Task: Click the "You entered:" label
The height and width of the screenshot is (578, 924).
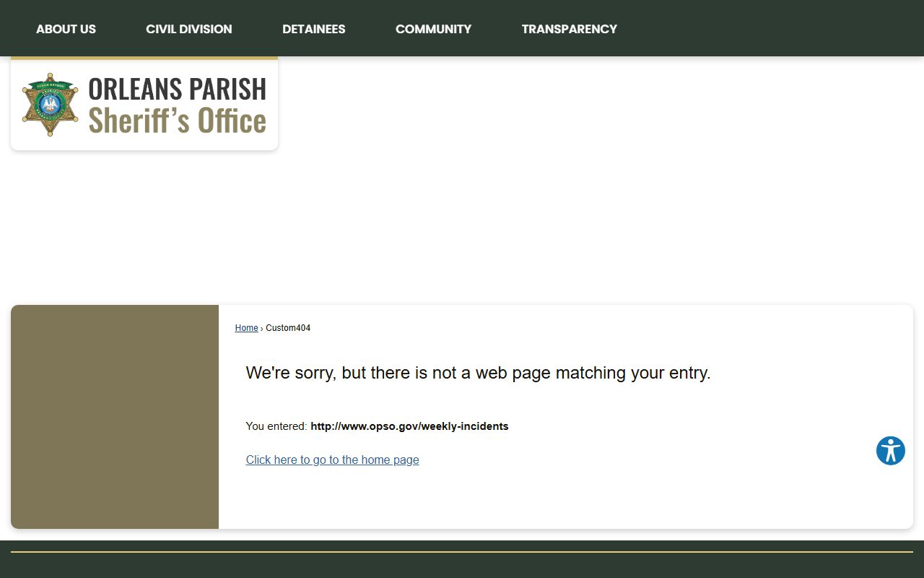Action: 276,426
